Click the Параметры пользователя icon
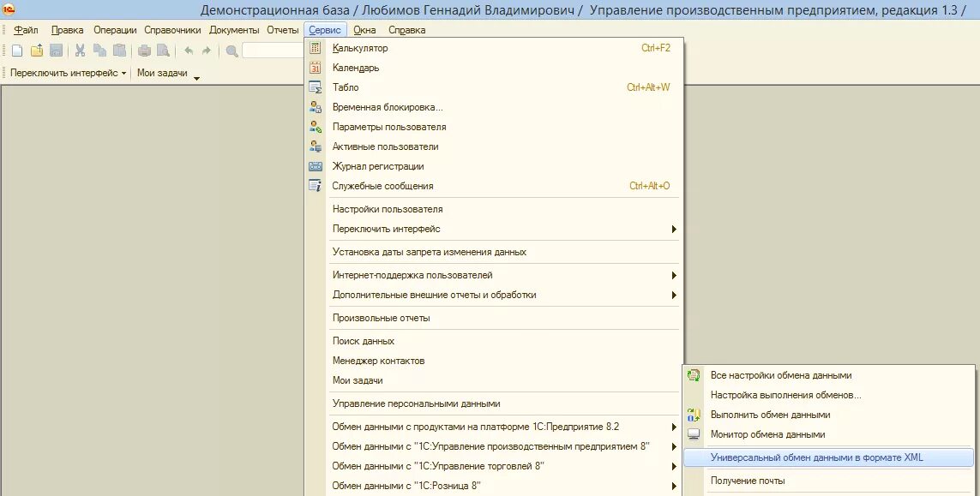The width and height of the screenshot is (980, 496). (316, 127)
